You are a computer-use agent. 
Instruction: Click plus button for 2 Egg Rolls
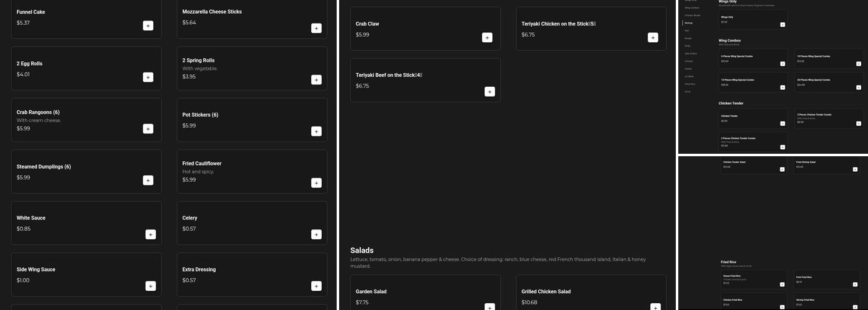(148, 77)
